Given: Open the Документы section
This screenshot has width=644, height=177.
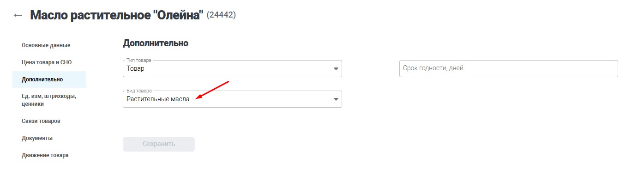Looking at the screenshot, I should 37,138.
